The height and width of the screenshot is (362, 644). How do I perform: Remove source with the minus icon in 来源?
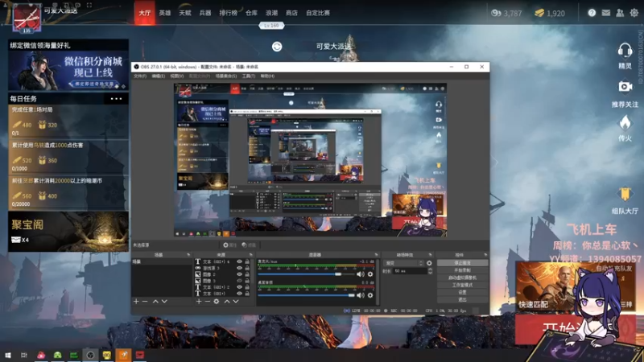[x=208, y=301]
